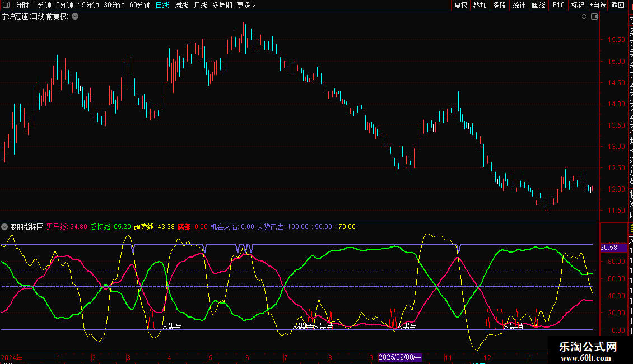Switch to 周线 weekly period
This screenshot has width=633, height=364.
click(181, 5)
